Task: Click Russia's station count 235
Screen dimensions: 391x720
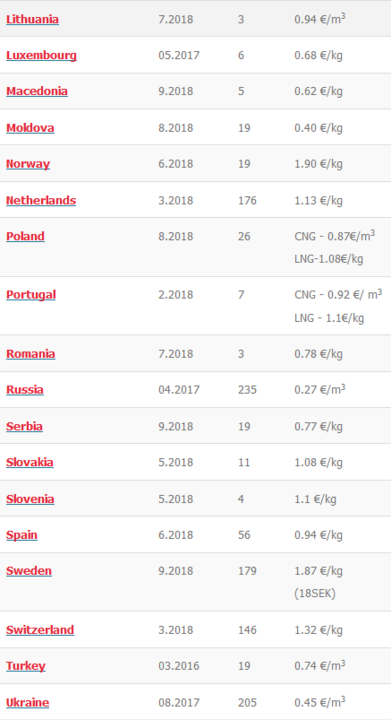Action: [x=247, y=390]
